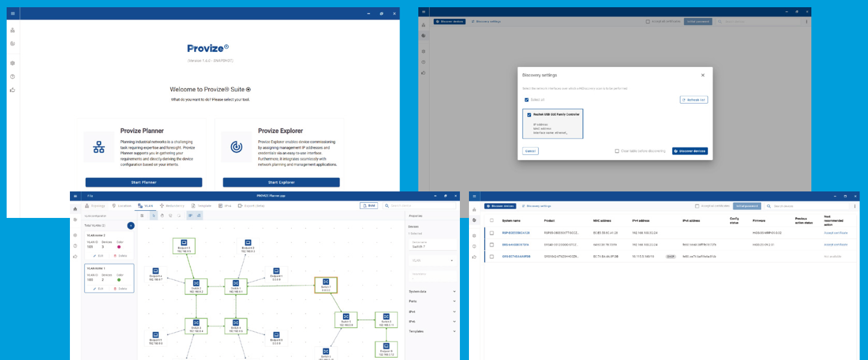This screenshot has width=868, height=360.
Task: Click the Provize Planner card network icon
Action: [x=99, y=147]
